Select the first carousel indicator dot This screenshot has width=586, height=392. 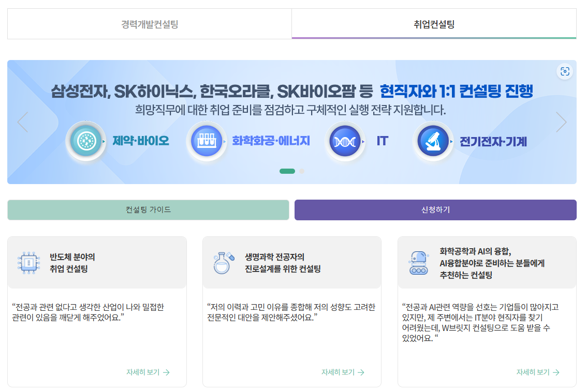tap(287, 171)
